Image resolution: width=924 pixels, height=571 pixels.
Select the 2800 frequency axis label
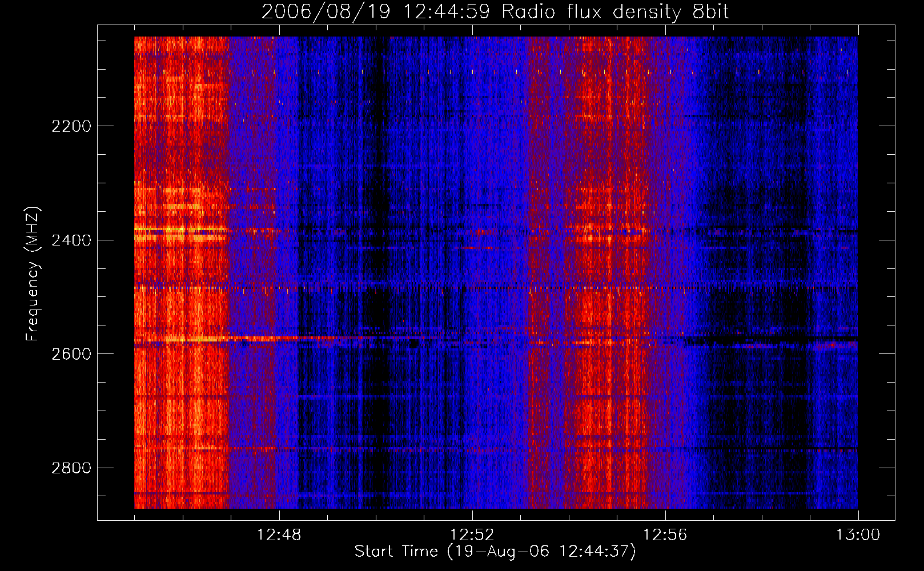click(71, 468)
